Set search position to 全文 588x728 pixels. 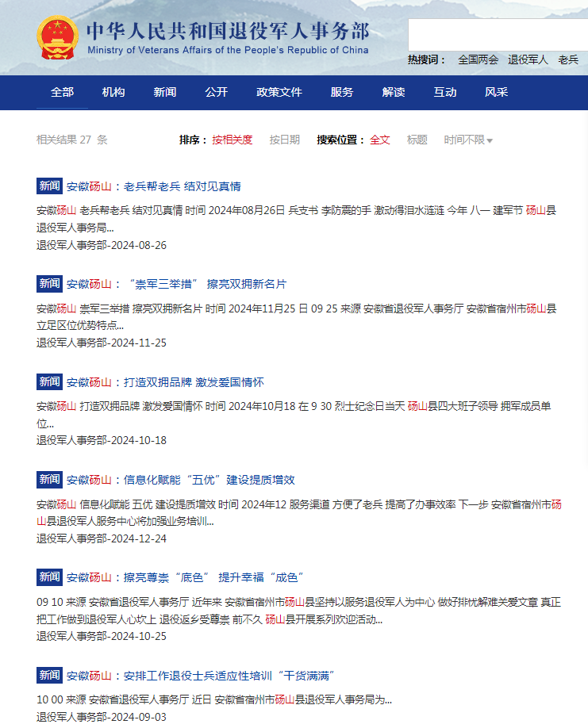click(x=379, y=140)
